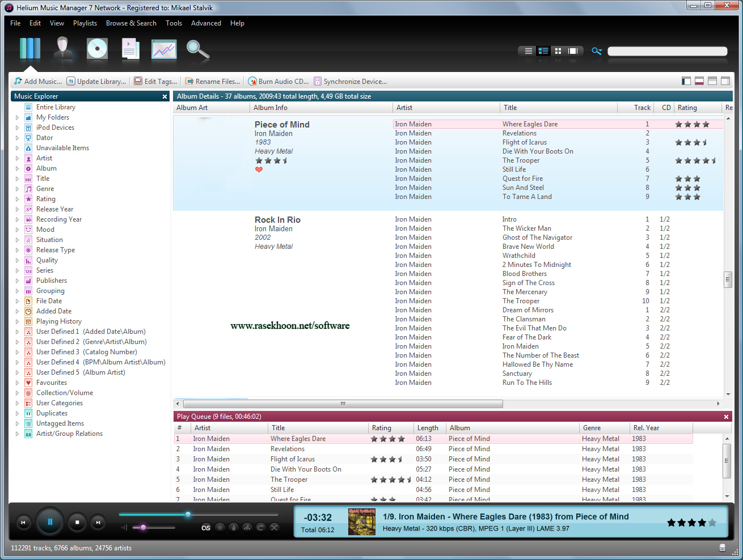Click the bar-chart equalizer icon in player
The width and height of the screenshot is (743, 560).
coord(247,528)
